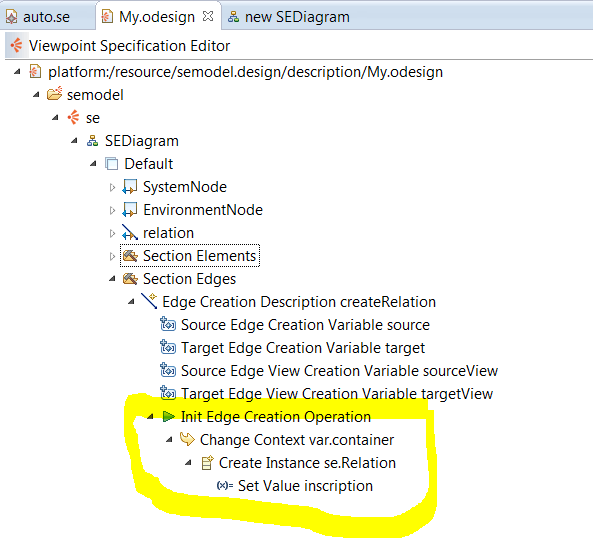593x538 pixels.
Task: Click the green Init Edge Creation Operation arrow icon
Action: click(x=168, y=417)
